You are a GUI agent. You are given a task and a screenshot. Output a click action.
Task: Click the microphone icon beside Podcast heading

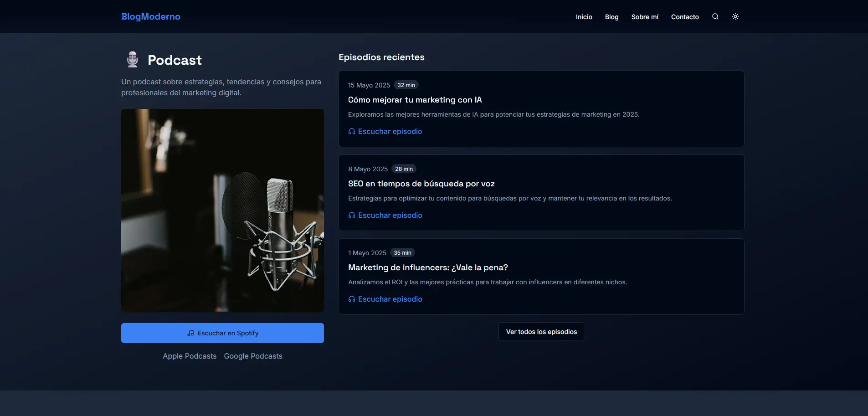click(x=133, y=60)
